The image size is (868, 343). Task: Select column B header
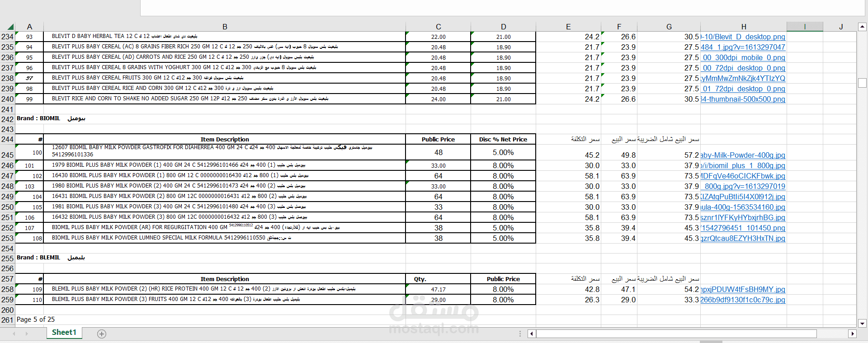click(225, 27)
